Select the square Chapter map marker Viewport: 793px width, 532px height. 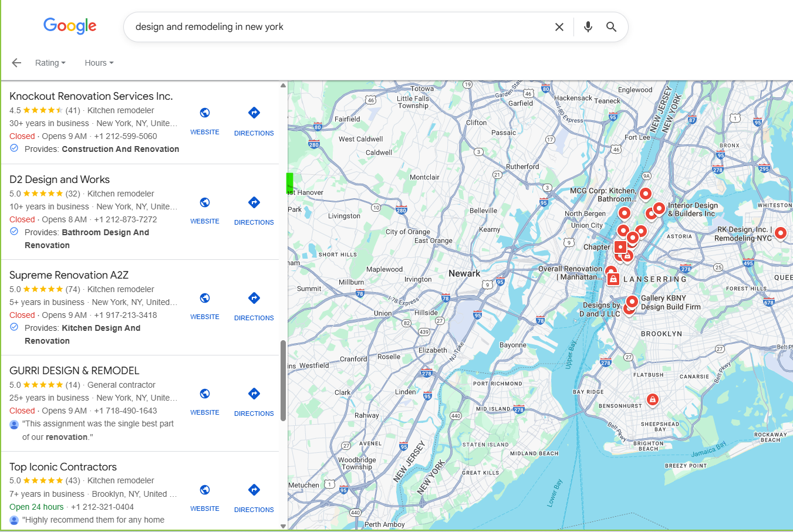620,247
